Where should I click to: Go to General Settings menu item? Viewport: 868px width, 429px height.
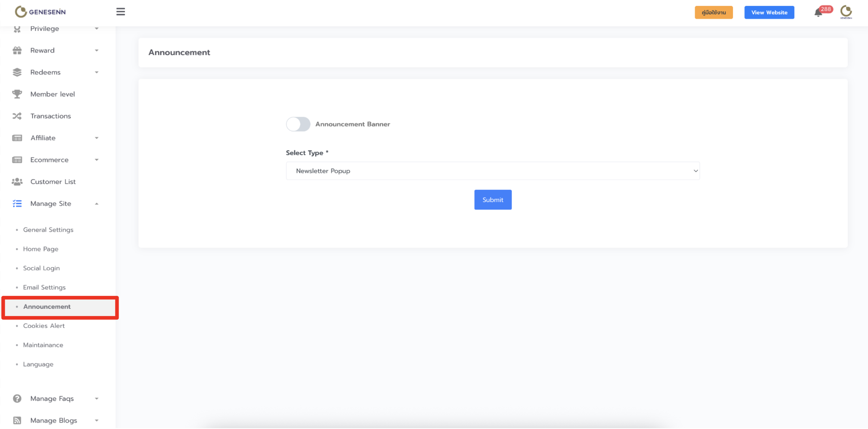[48, 230]
